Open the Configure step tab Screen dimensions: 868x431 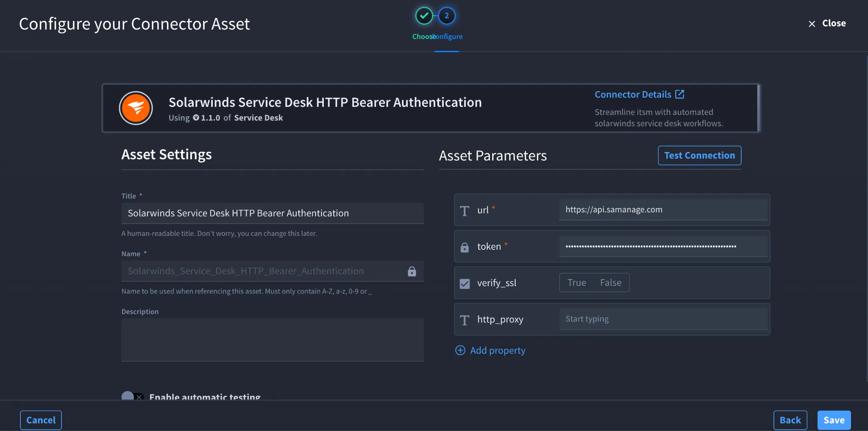pyautogui.click(x=446, y=36)
